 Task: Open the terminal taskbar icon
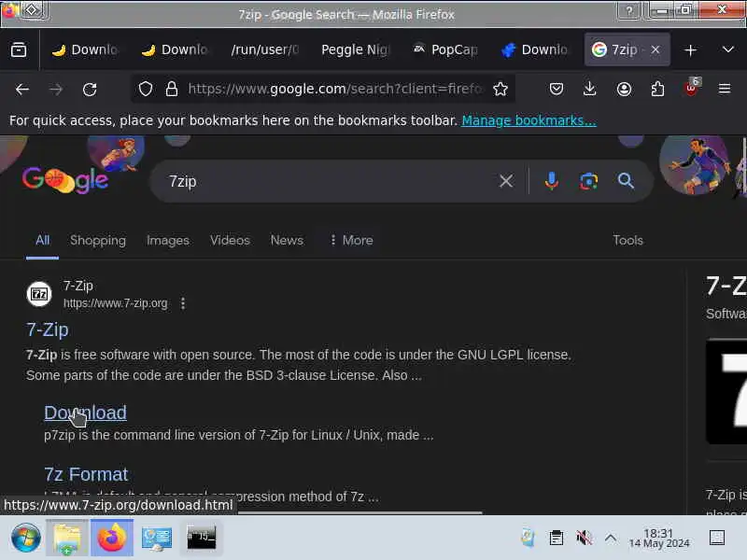coord(201,538)
